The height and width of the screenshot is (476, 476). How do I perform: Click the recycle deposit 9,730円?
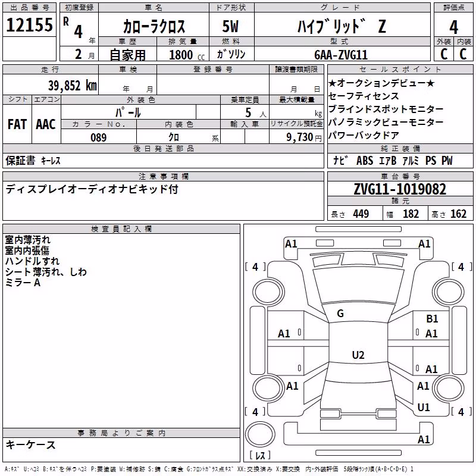click(304, 137)
